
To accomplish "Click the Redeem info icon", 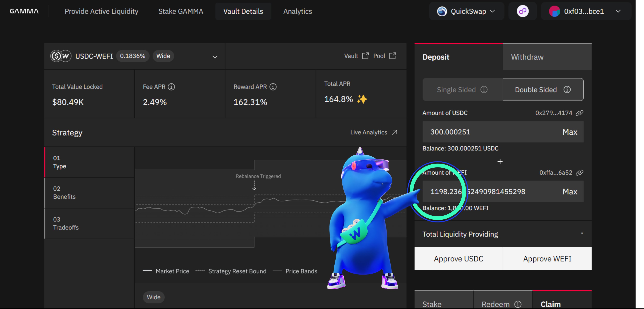I will [x=518, y=304].
